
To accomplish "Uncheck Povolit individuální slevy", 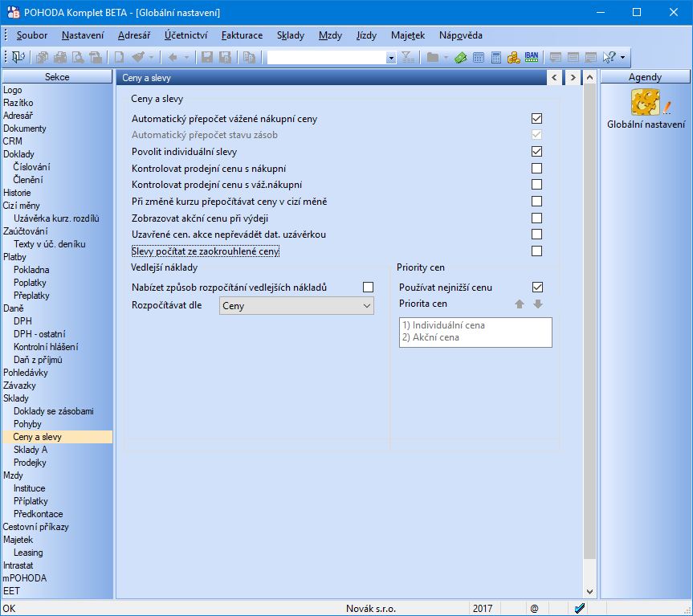I will [536, 152].
